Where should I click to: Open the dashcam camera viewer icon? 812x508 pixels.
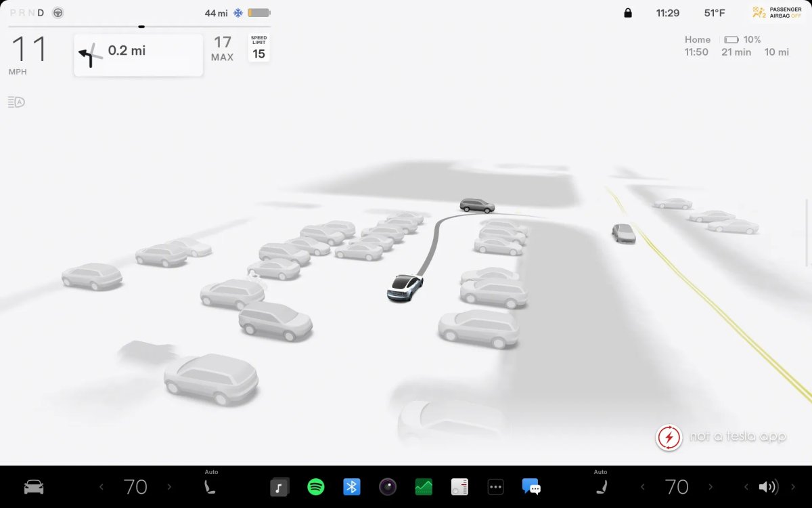pyautogui.click(x=387, y=486)
